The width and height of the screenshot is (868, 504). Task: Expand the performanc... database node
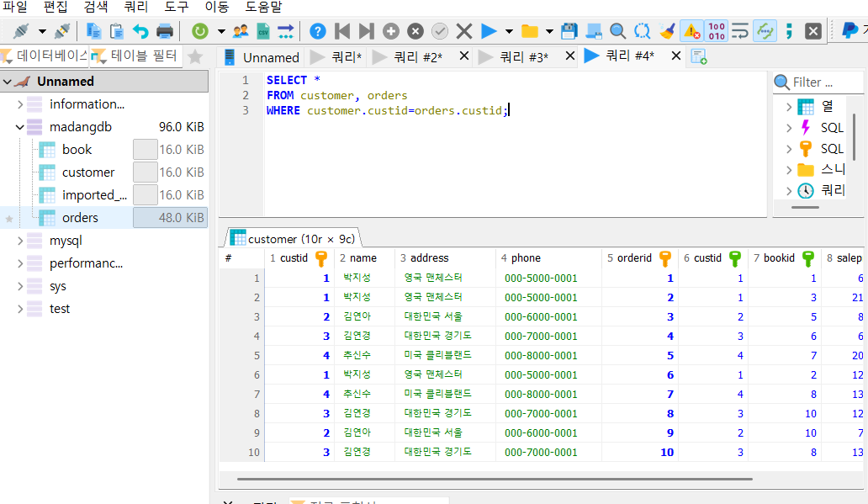[x=20, y=263]
